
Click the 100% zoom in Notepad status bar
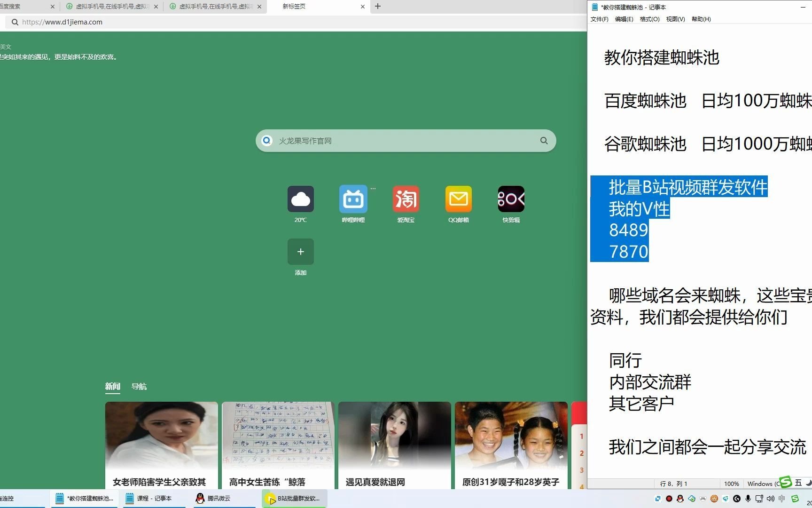pos(731,484)
